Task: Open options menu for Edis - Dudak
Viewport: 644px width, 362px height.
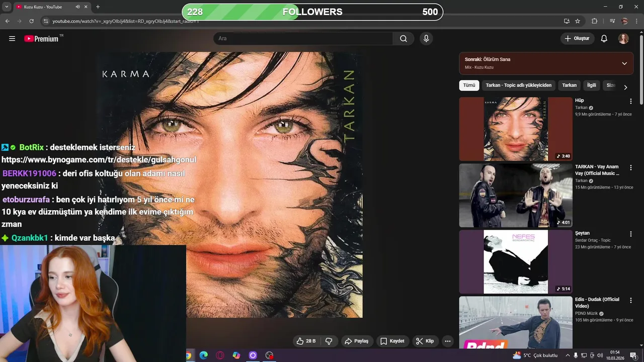Action: point(630,300)
